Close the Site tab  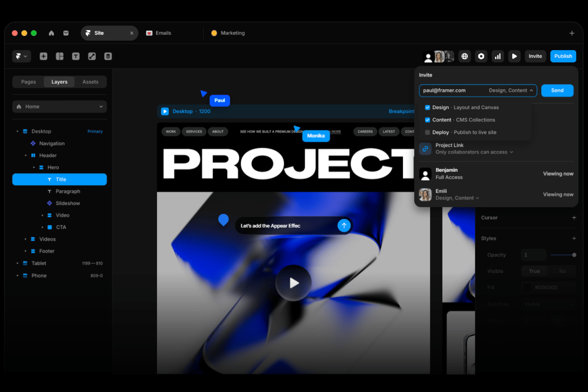pos(132,33)
